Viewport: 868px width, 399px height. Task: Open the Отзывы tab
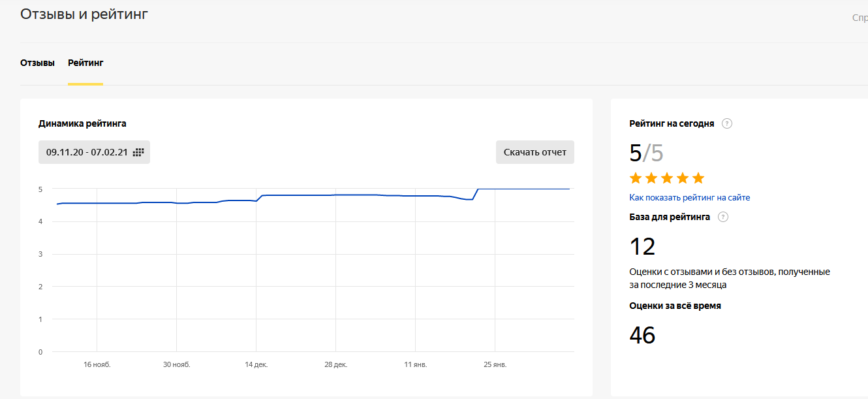click(x=37, y=63)
